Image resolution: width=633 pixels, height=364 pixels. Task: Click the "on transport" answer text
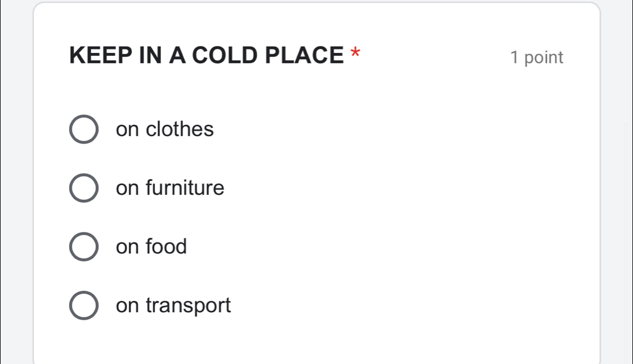173,305
